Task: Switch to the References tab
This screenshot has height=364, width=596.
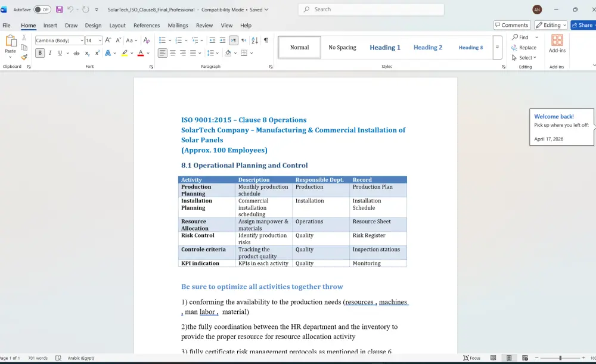Action: click(147, 26)
